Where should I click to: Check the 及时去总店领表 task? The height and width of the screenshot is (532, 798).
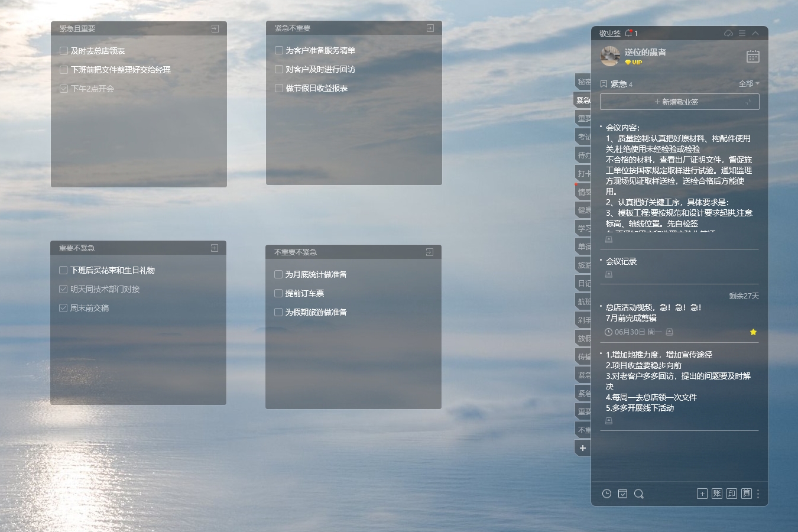click(x=64, y=51)
